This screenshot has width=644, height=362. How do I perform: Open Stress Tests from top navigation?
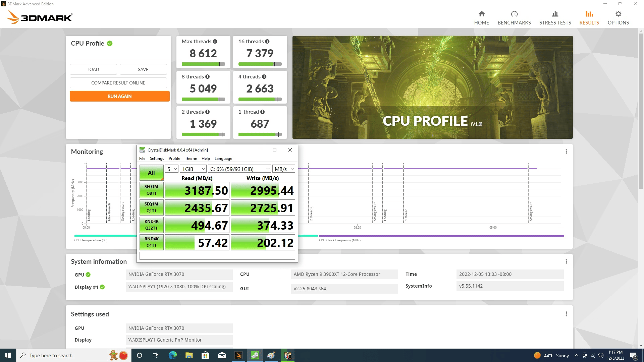555,18
